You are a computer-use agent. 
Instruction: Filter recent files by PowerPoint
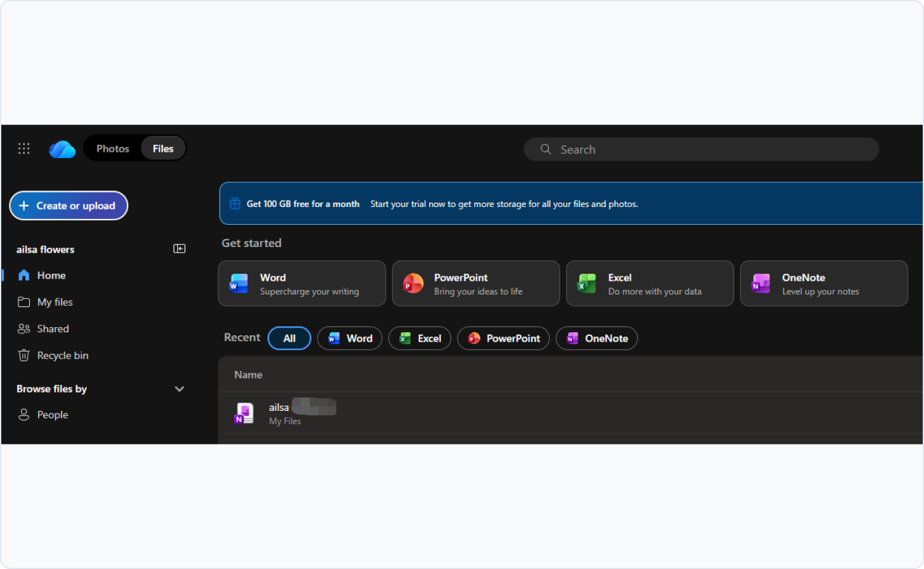click(x=503, y=338)
